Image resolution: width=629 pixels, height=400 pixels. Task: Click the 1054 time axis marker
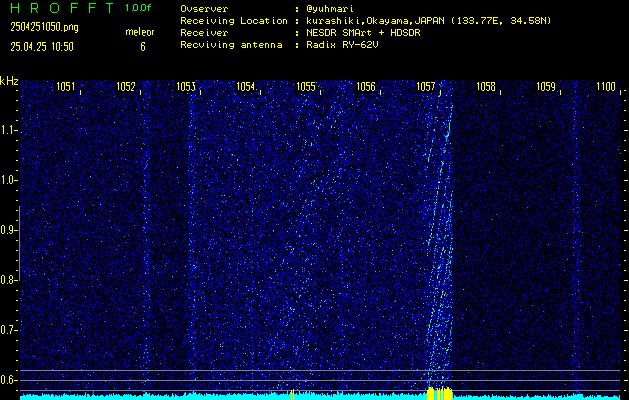[x=246, y=87]
